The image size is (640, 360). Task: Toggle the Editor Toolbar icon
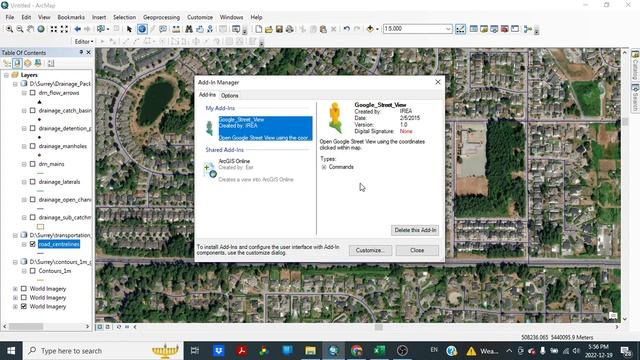coord(460,29)
